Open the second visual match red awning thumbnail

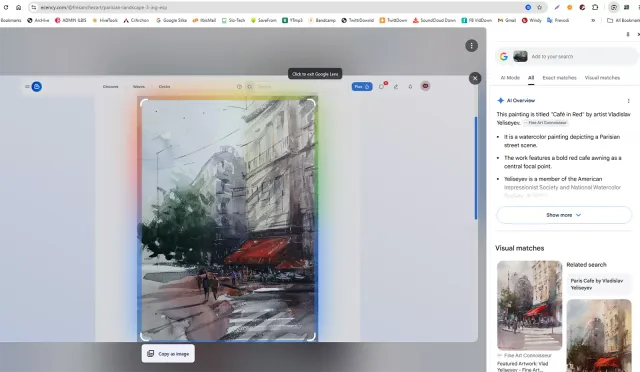(599, 335)
